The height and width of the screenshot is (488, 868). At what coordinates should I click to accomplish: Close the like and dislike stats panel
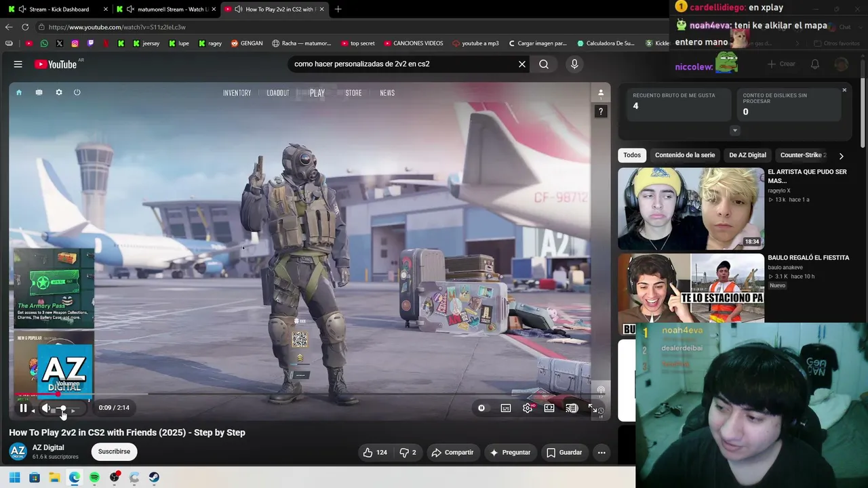coord(844,90)
